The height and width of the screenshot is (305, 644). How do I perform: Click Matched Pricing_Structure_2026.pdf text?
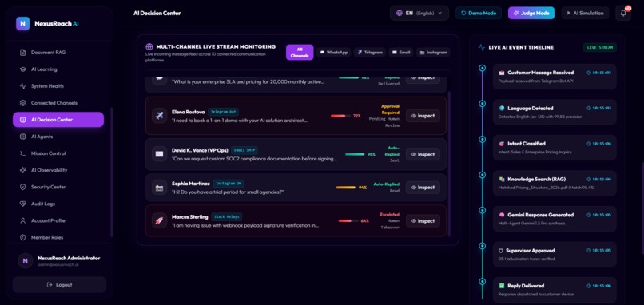[x=547, y=188]
